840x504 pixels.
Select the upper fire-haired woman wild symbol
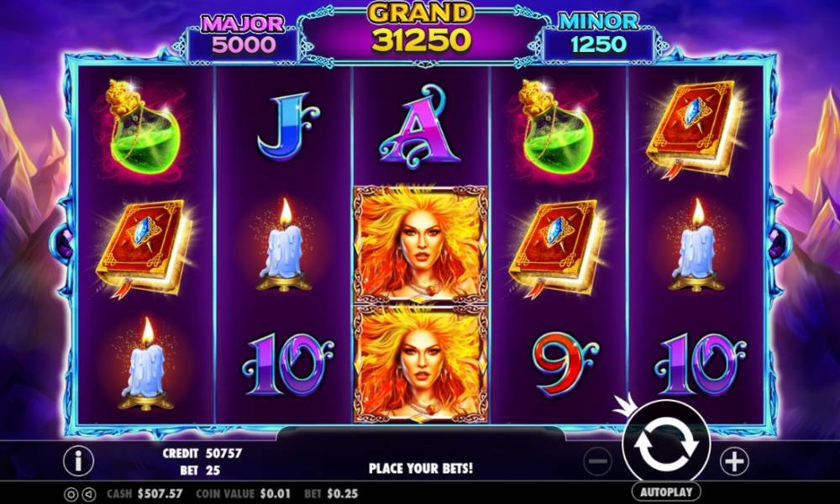click(421, 244)
